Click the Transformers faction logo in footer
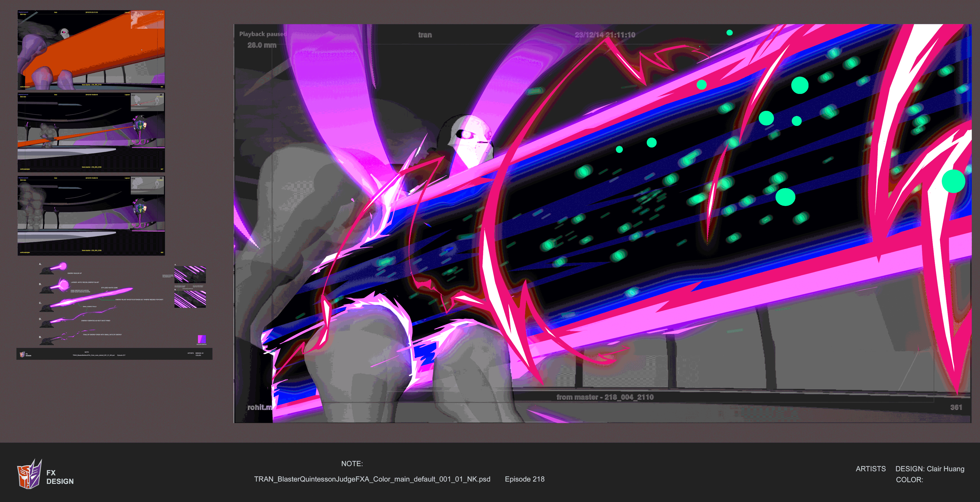The height and width of the screenshot is (502, 980). click(29, 474)
